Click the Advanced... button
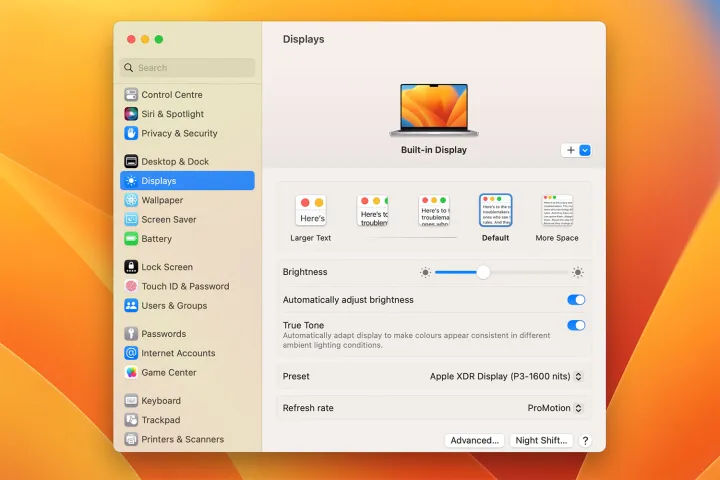This screenshot has width=720, height=480. (x=474, y=440)
